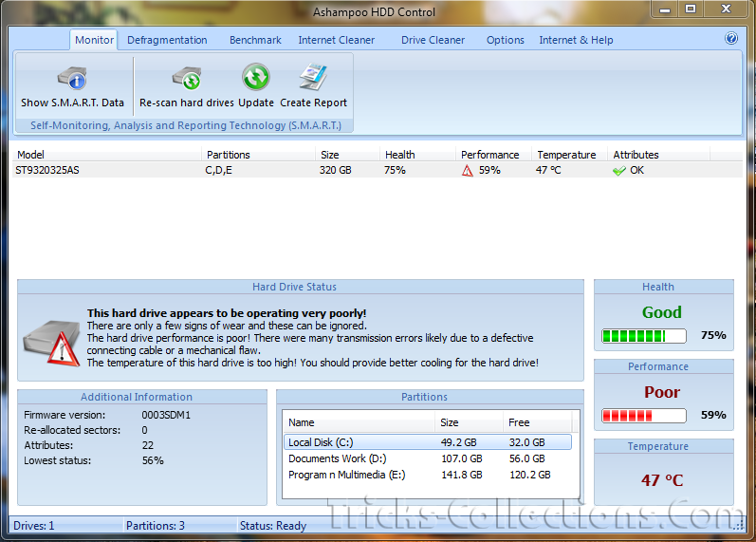The height and width of the screenshot is (542, 756).
Task: Go to the Internet Cleaner tab
Action: (336, 40)
